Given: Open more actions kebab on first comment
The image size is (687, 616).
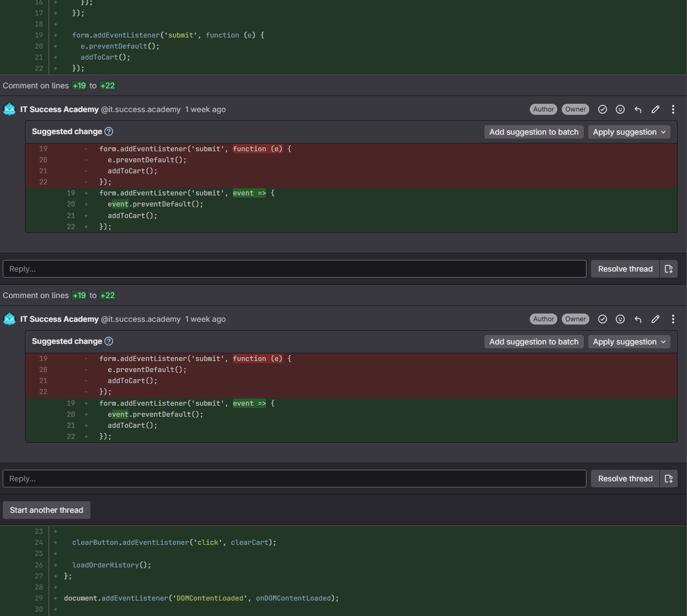Looking at the screenshot, I should pos(673,109).
